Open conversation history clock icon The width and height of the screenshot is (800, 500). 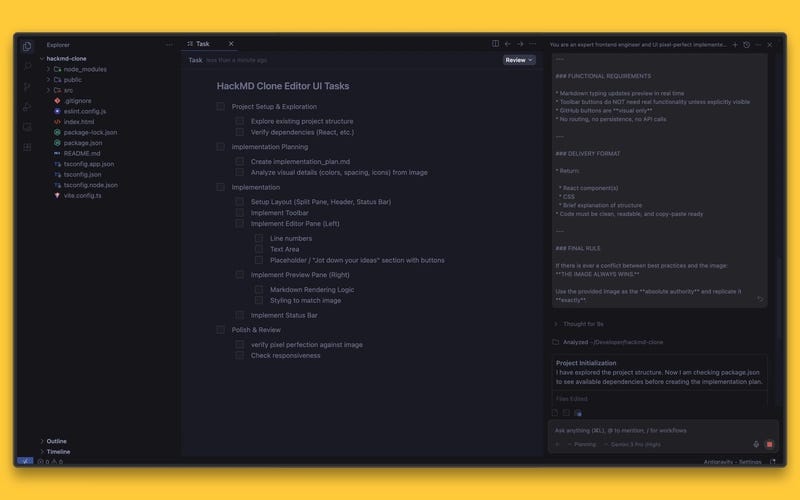[746, 45]
